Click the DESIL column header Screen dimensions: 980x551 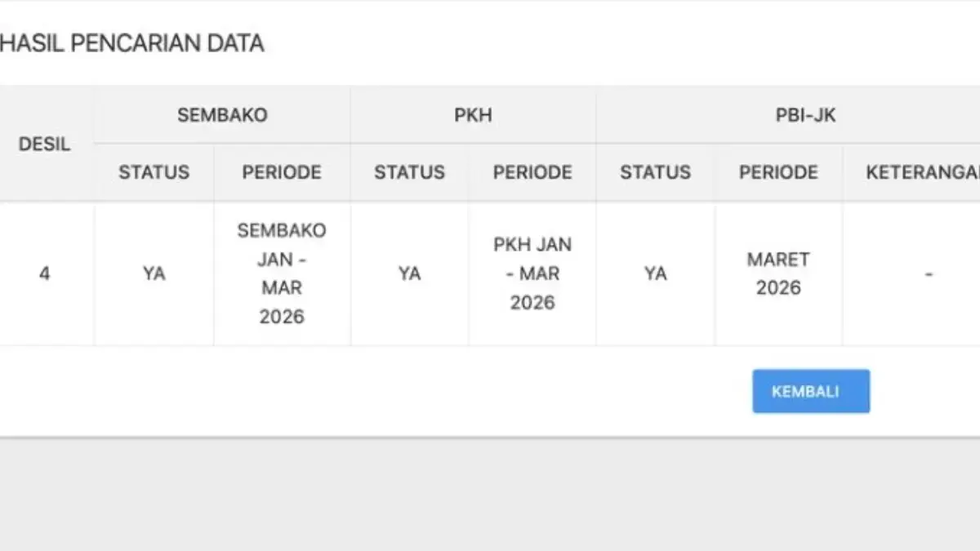[x=45, y=144]
